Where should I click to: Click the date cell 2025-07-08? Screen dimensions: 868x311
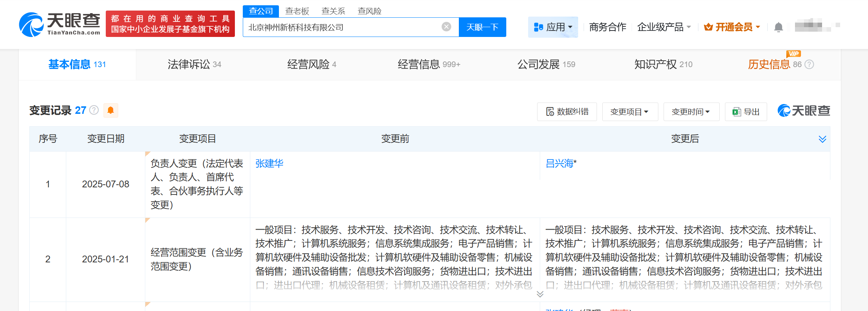coord(106,184)
